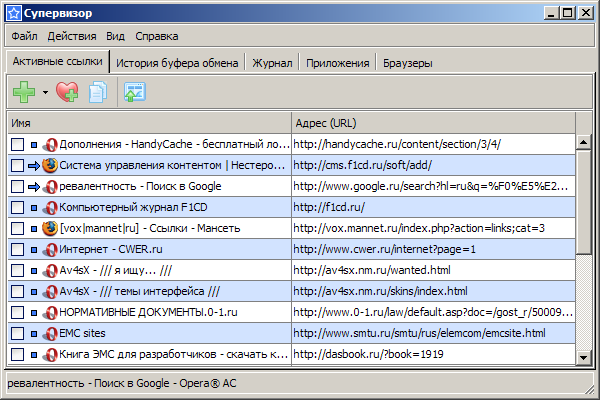Open the Действия menu
600x400 pixels.
click(72, 36)
